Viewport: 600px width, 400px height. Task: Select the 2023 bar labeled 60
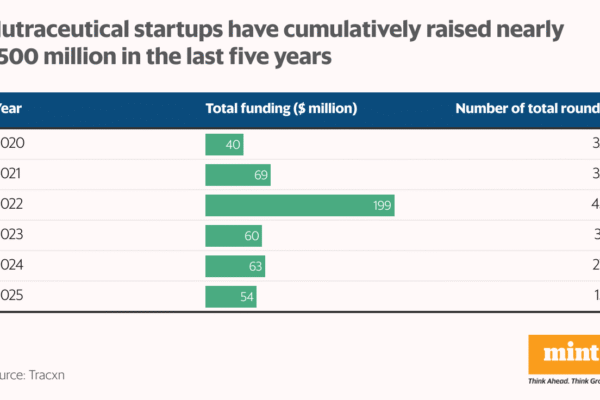[x=233, y=236]
